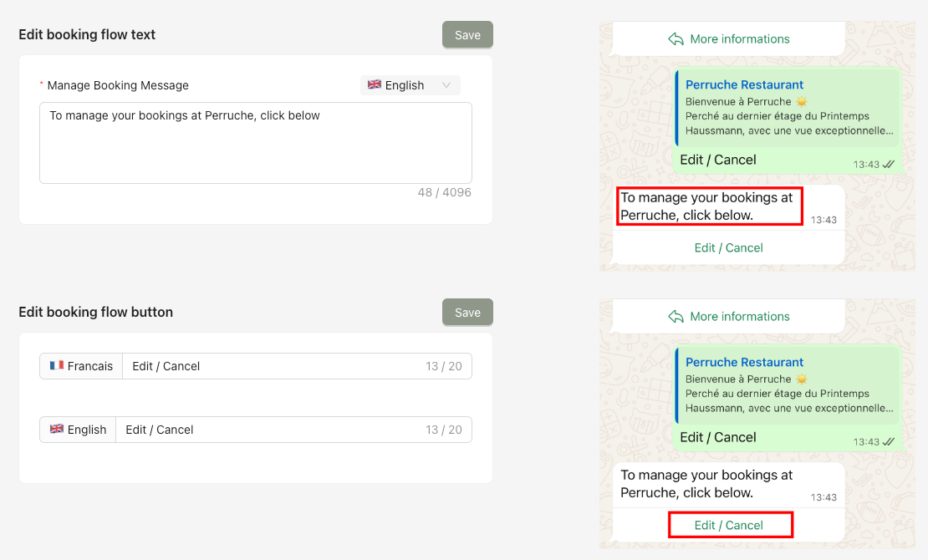This screenshot has width=928, height=560.
Task: Click the black Edit / Cancel text in top green bubble
Action: 718,160
